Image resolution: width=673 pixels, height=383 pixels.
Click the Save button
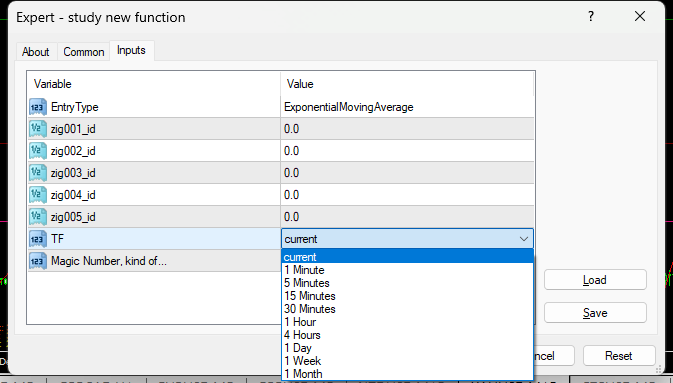pyautogui.click(x=595, y=313)
